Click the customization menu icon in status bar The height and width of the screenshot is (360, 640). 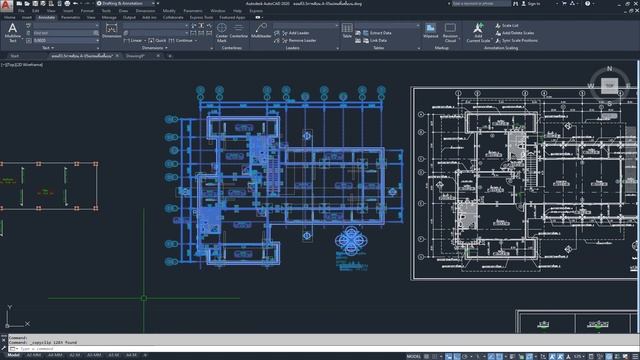pos(635,356)
